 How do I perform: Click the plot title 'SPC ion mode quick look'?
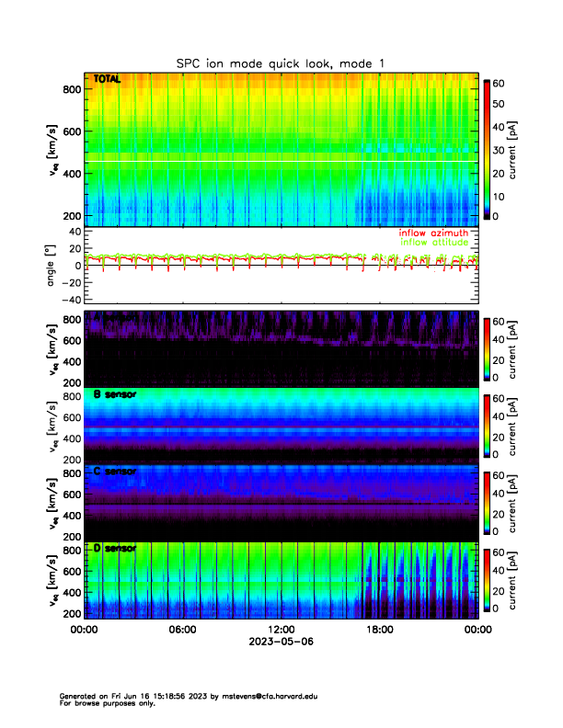(x=281, y=63)
